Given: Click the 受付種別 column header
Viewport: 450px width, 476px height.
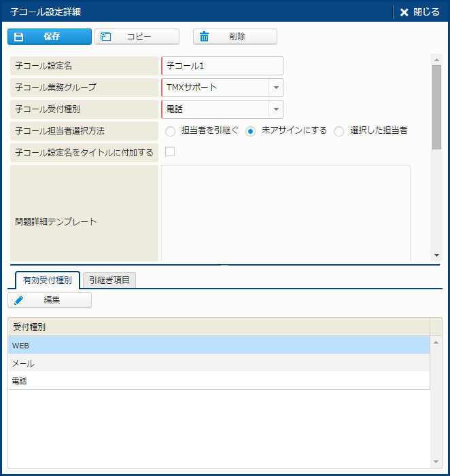Looking at the screenshot, I should [218, 327].
